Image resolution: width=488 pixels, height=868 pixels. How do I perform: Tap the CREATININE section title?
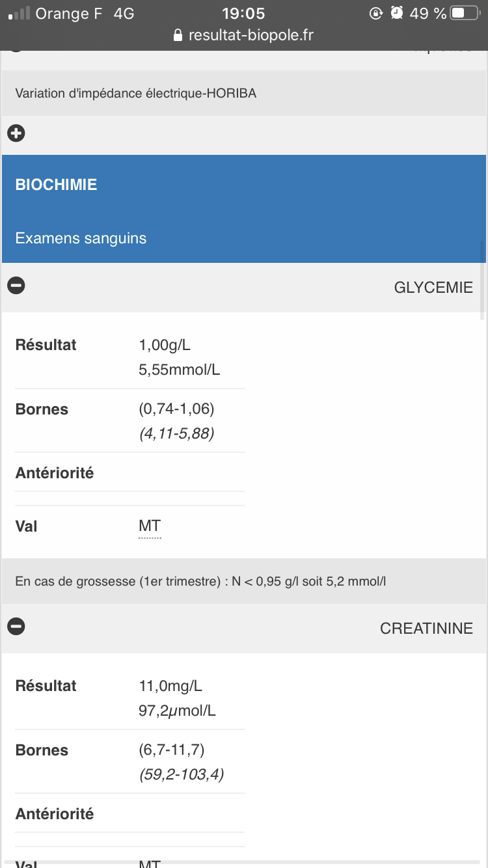pos(426,629)
